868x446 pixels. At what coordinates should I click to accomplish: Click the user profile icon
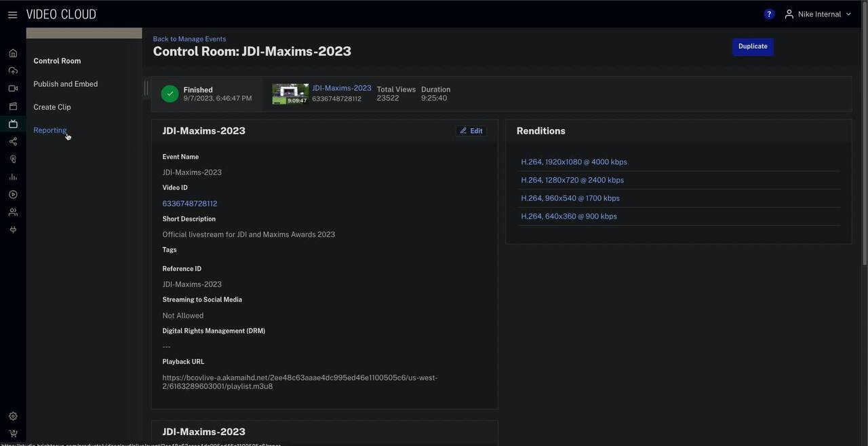click(x=789, y=14)
